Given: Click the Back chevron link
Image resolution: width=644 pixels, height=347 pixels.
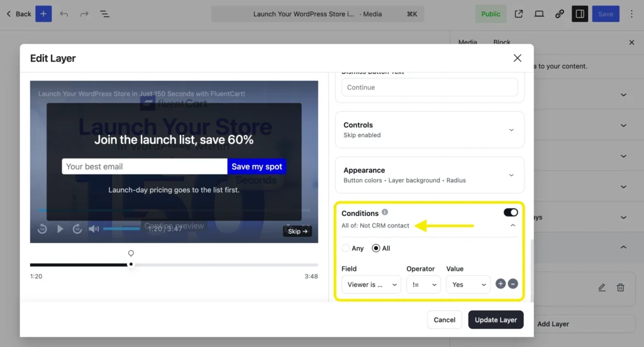Looking at the screenshot, I should (19, 14).
